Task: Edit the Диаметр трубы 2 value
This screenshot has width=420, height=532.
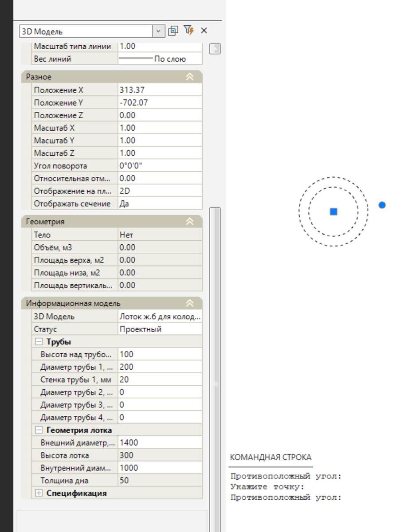Action: pos(160,392)
